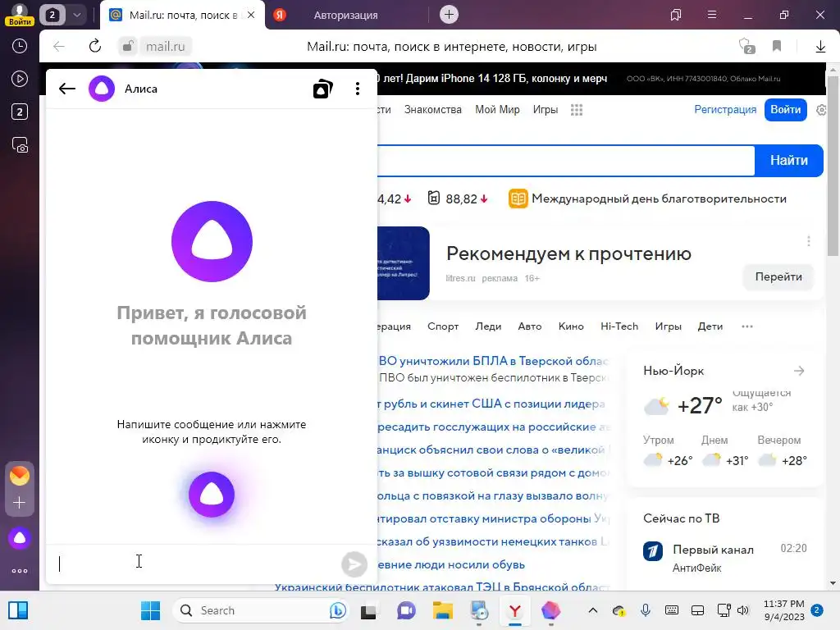This screenshot has height=630, width=840.
Task: Click the taskbar volume speaker icon
Action: coord(743,610)
